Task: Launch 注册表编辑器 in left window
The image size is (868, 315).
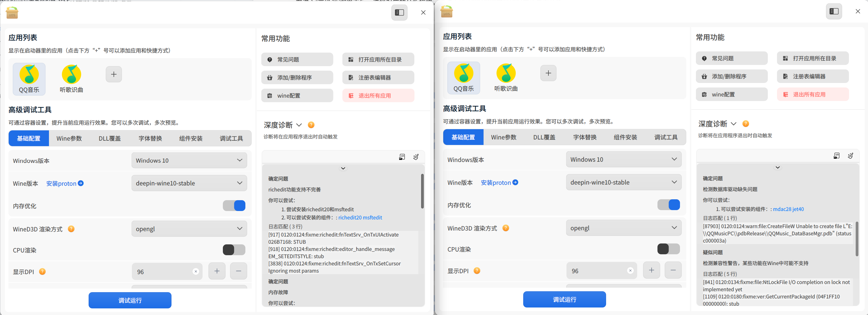Action: (378, 78)
